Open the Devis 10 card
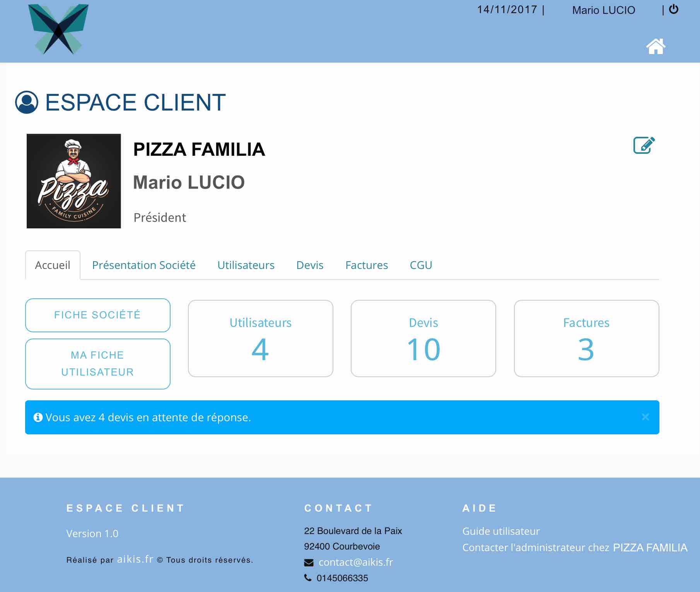This screenshot has width=700, height=592. [423, 339]
